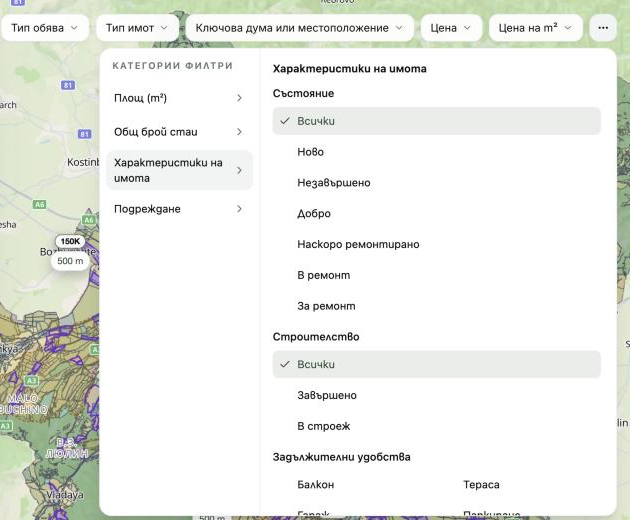Click the КАТЕГОРИИ ФИЛТРИ label
This screenshot has width=630, height=520.
[172, 66]
